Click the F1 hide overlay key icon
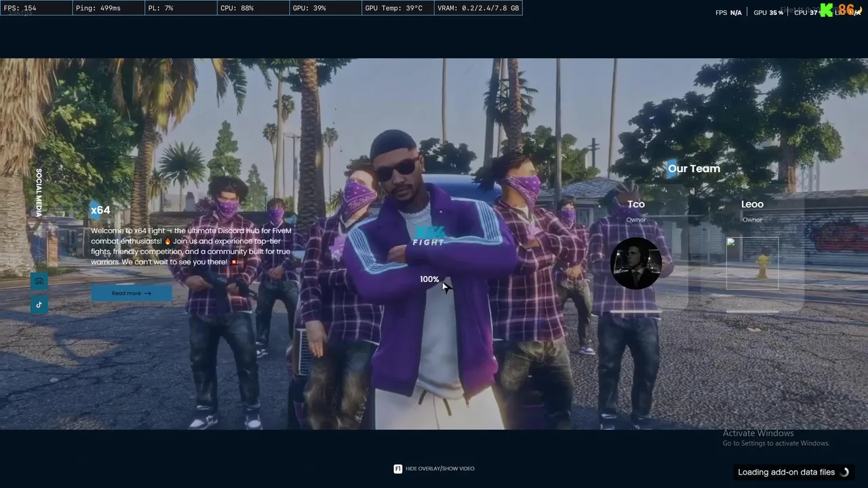This screenshot has width=868, height=488. 398,468
